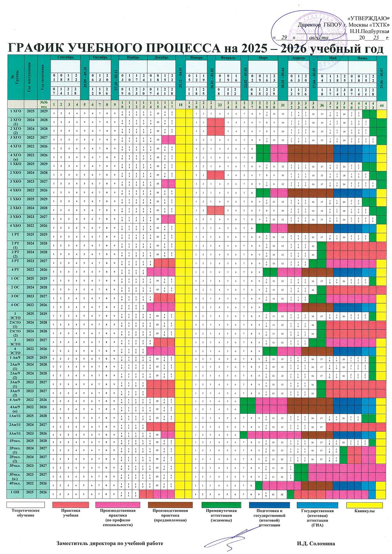Viewport: 392px width, 554px height.
Task: Click the 'Декабрь' month header
Action: (x=162, y=58)
